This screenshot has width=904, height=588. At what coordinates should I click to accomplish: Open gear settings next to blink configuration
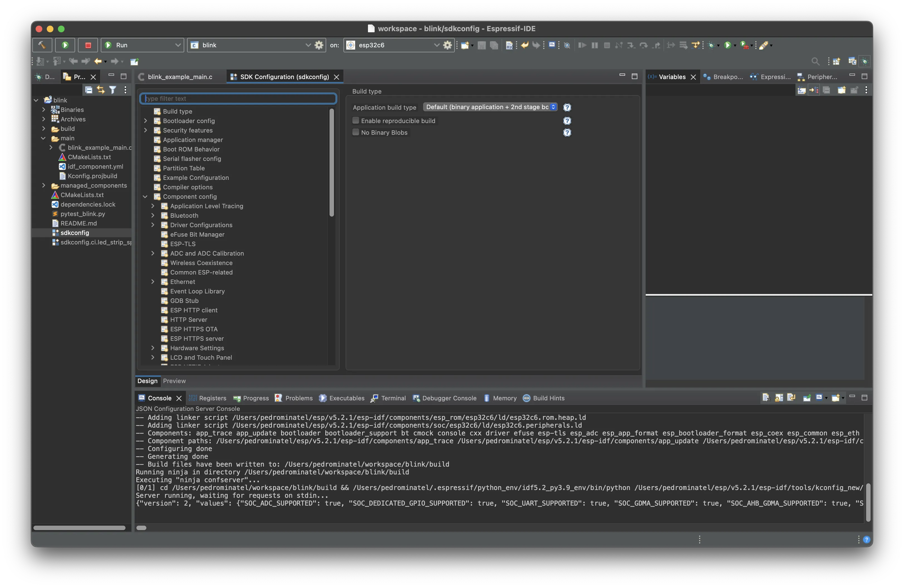pyautogui.click(x=319, y=45)
